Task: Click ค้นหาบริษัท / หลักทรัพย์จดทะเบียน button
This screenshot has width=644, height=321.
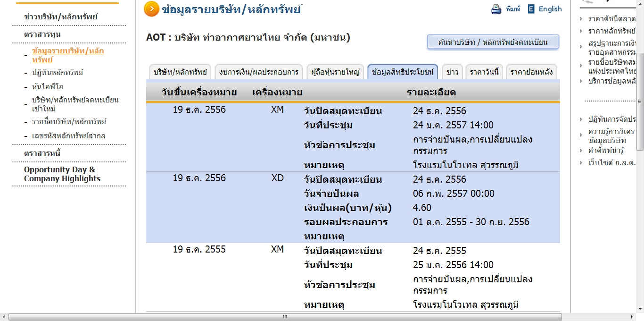Action: coord(493,42)
